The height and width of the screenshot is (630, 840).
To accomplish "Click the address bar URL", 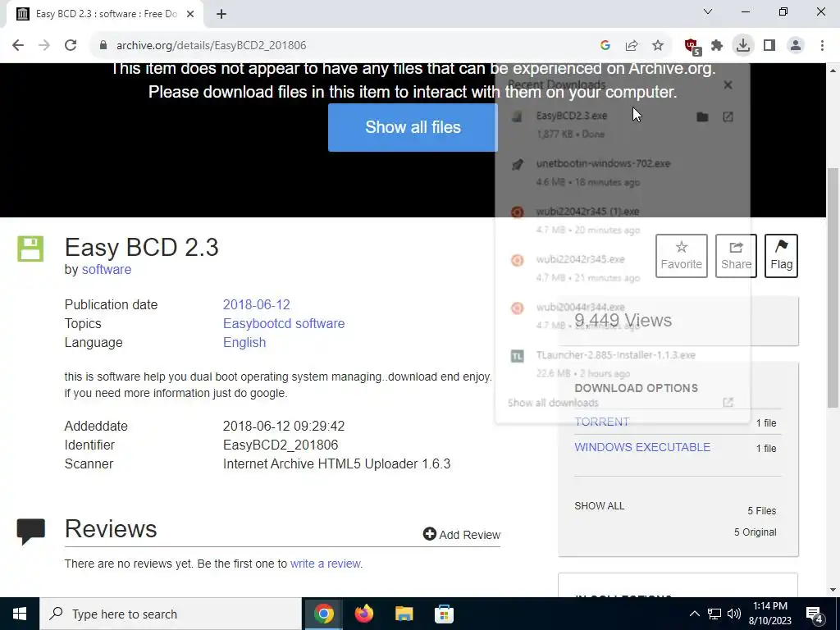I will click(211, 46).
